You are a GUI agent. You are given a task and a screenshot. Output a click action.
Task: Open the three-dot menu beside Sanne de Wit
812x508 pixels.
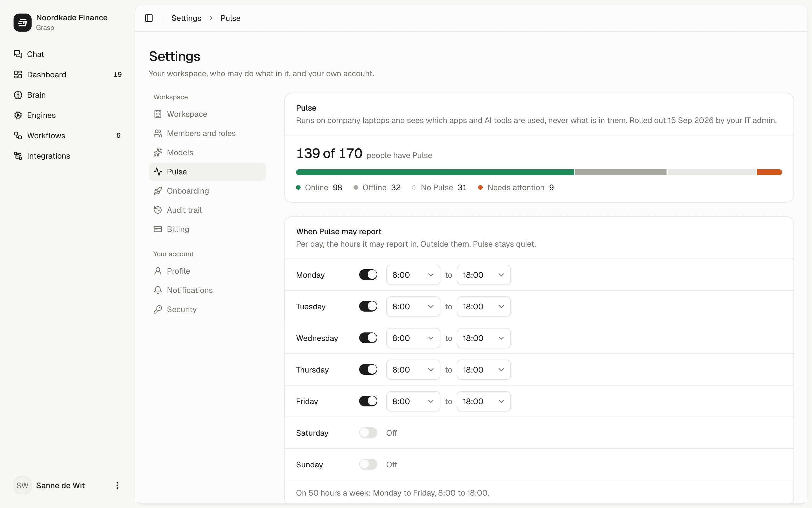click(x=117, y=485)
